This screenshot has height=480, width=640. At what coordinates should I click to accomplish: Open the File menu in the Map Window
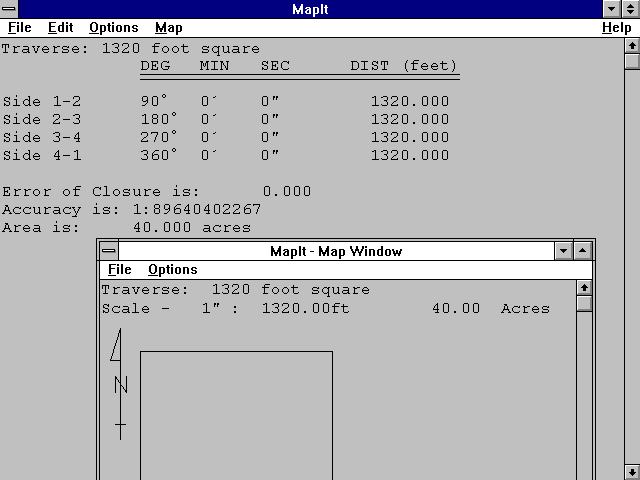(119, 270)
